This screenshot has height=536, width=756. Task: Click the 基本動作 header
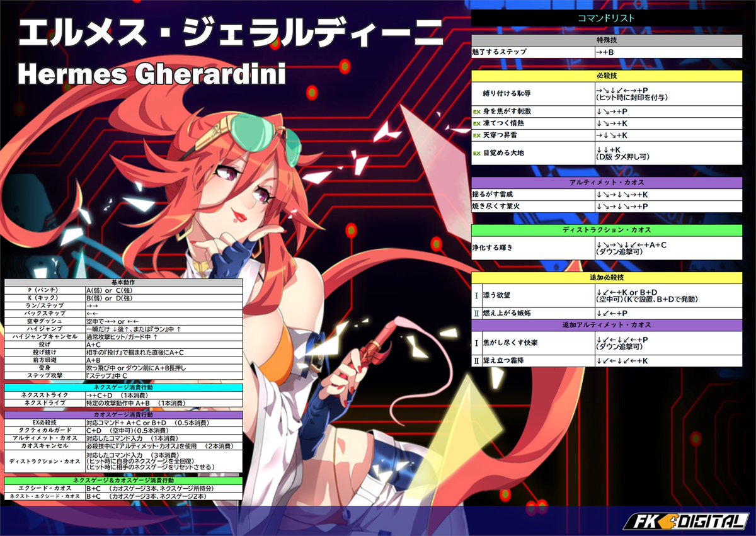click(x=123, y=282)
